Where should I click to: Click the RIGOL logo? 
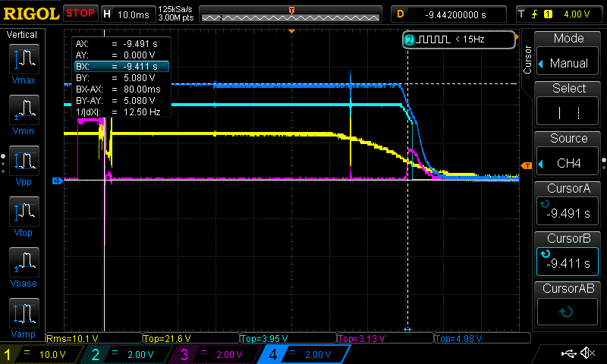[31, 14]
